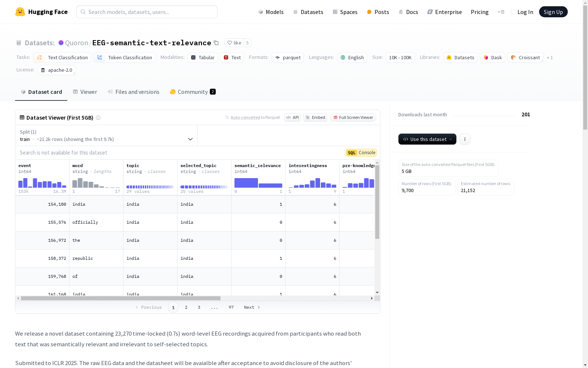Click the cell containing 'officially'
This screenshot has height=368, width=588.
coord(96,222)
